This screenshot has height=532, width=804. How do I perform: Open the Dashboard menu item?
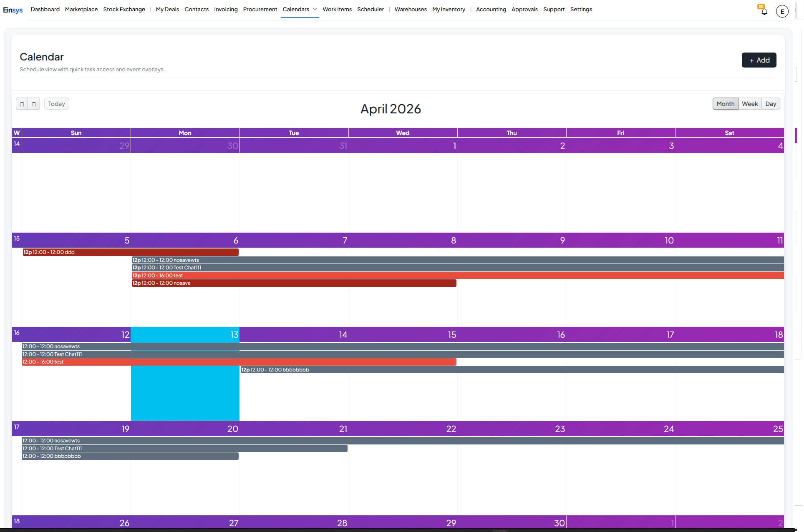point(45,9)
